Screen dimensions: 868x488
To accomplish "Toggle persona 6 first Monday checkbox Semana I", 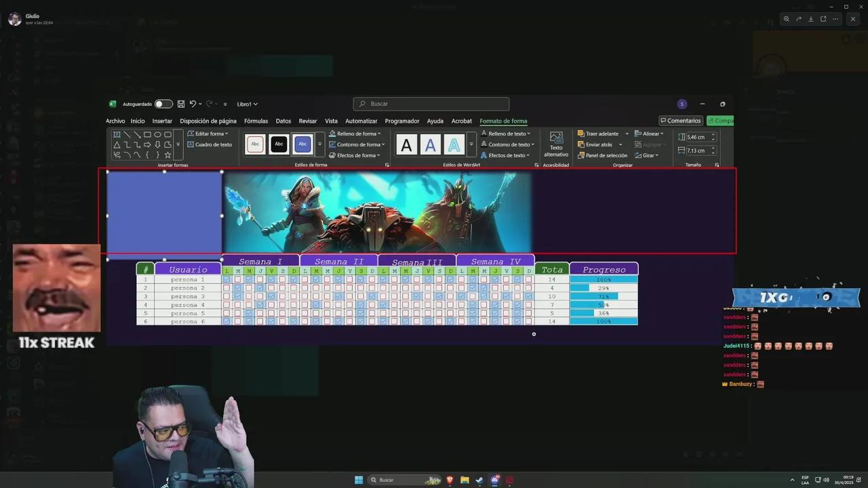I will point(227,321).
